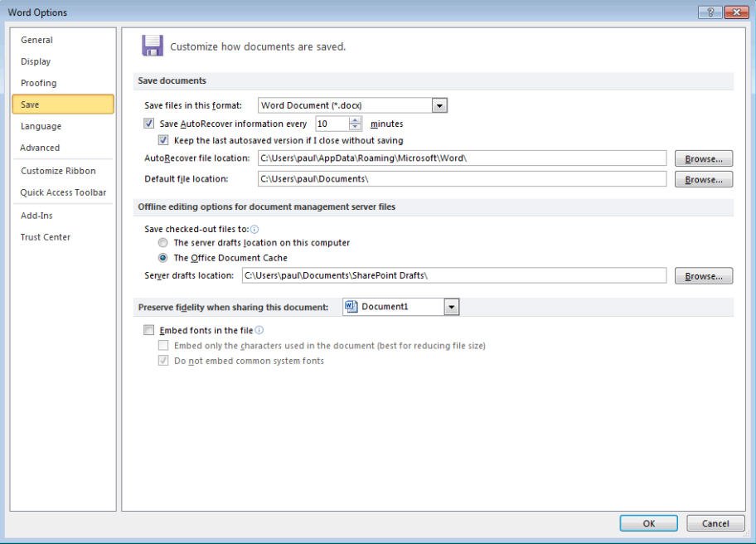Image resolution: width=756 pixels, height=544 pixels.
Task: Select server drafts location on this computer
Action: (163, 243)
